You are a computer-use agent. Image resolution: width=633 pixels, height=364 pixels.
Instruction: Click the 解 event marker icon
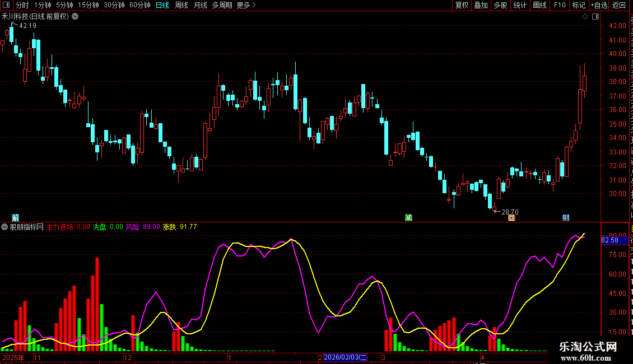tap(15, 218)
